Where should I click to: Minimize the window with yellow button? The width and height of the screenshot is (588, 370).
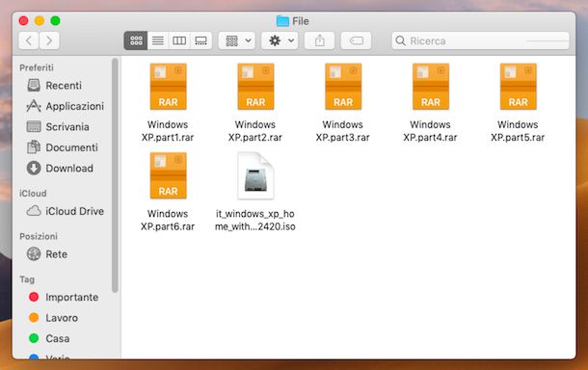40,20
